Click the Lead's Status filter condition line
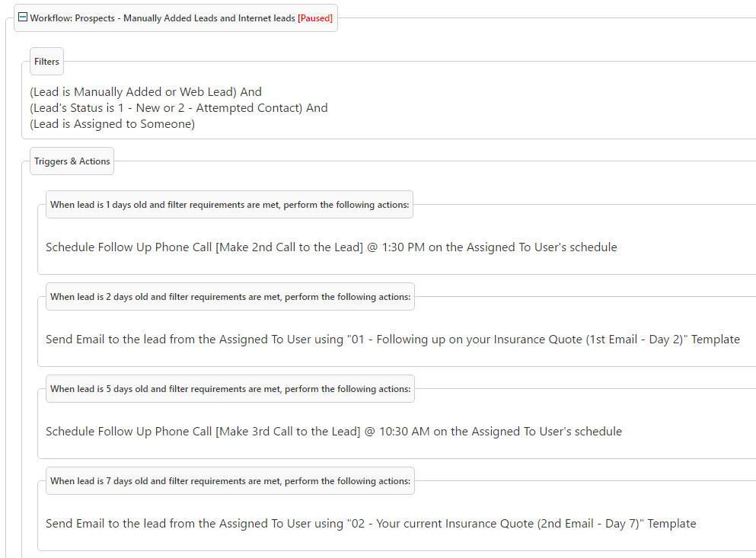The image size is (756, 558). coord(179,108)
